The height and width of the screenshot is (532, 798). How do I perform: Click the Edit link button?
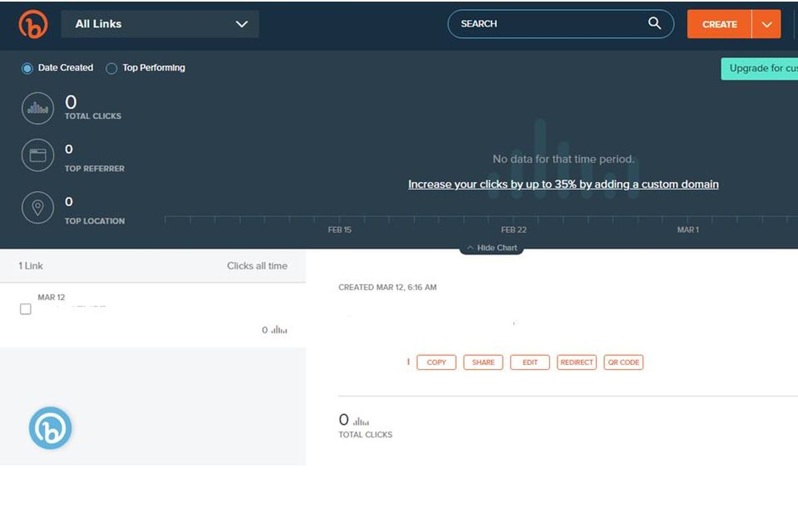click(x=530, y=362)
